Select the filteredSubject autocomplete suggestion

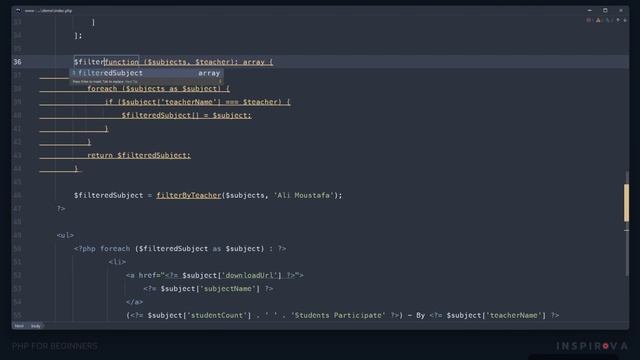tap(147, 73)
